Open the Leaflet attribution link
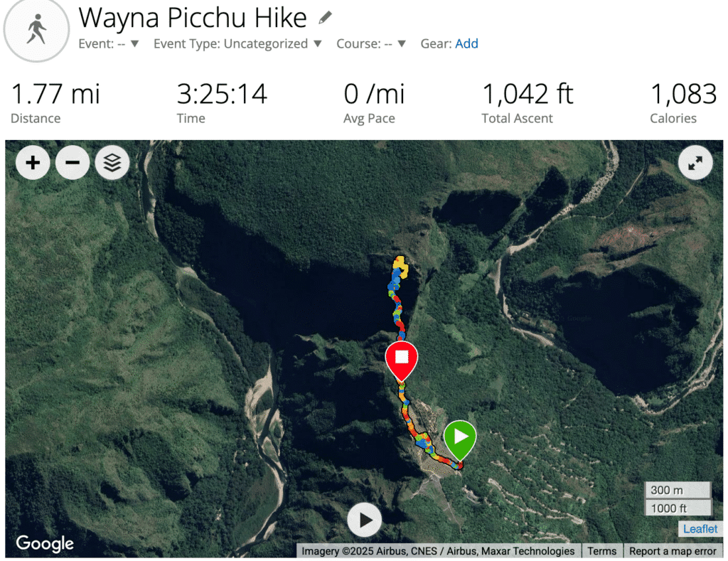 [700, 528]
